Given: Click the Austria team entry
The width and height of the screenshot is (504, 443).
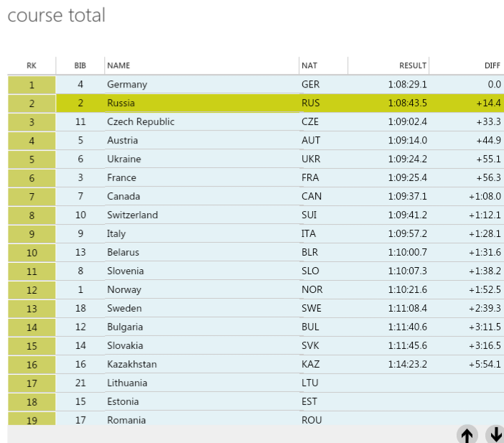Looking at the screenshot, I should [123, 141].
